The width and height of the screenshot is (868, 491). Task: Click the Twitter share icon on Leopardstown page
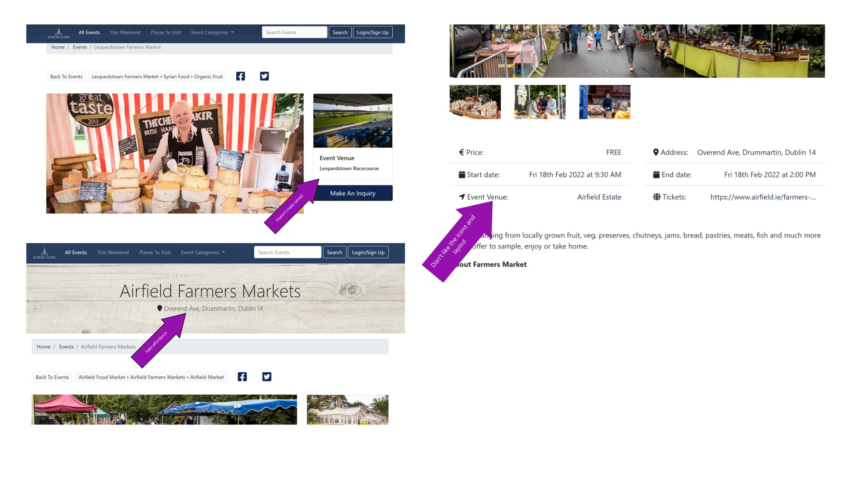(265, 76)
